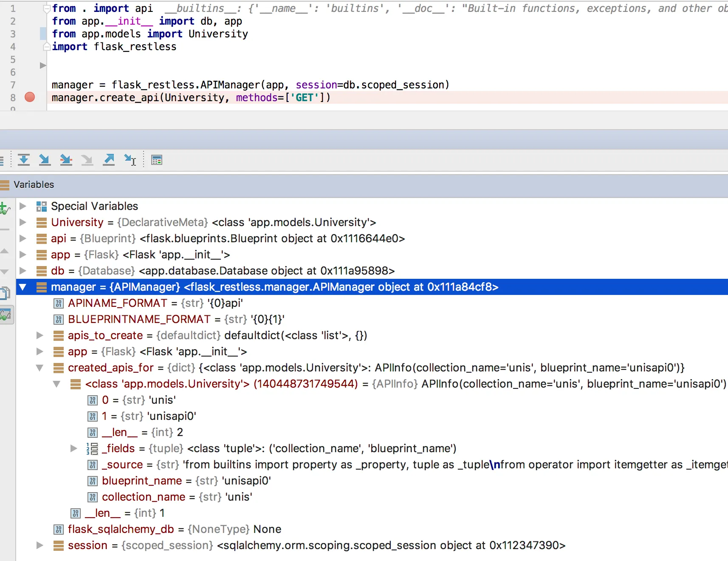Expand the top-level app Flask variable
Screen dimensions: 728x561
(x=23, y=255)
